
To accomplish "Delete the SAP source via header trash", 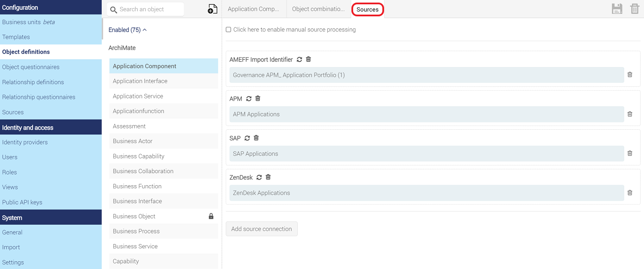I will tap(256, 138).
